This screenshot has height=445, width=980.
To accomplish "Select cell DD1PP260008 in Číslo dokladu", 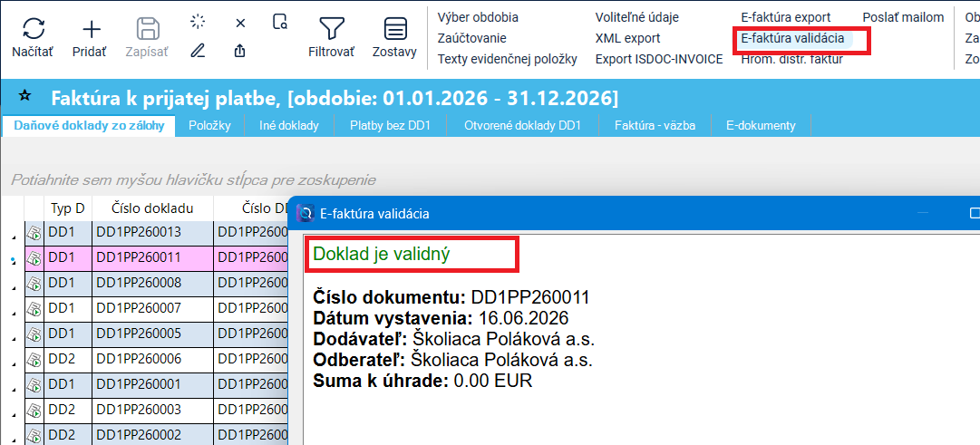I will pos(152,283).
